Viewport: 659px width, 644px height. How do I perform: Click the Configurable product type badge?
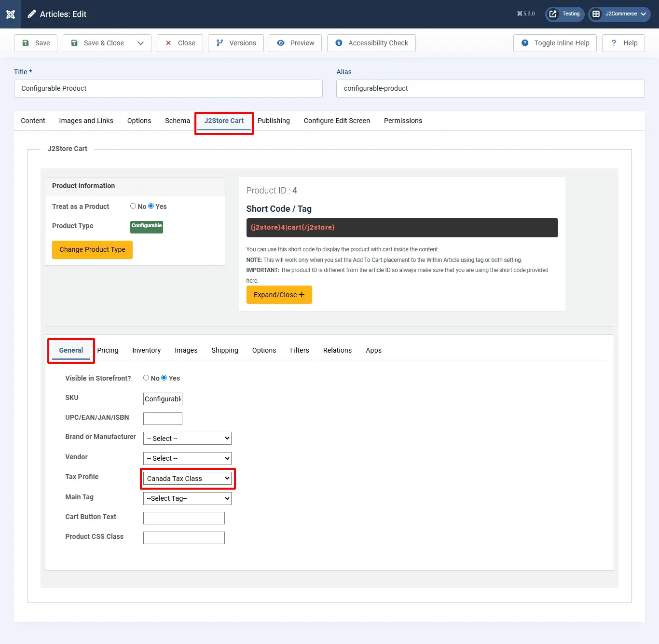tap(147, 227)
